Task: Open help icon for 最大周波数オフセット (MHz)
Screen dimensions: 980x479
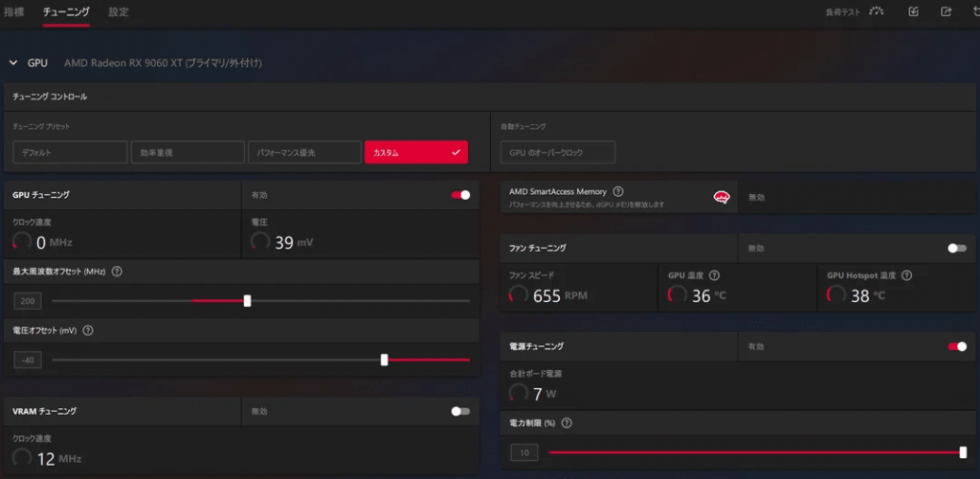Action: pos(117,272)
